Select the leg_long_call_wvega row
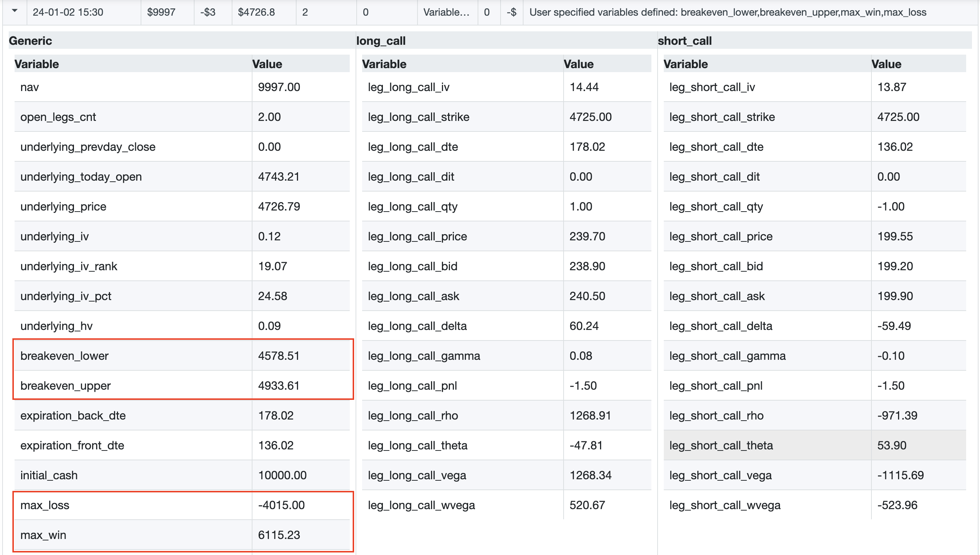The height and width of the screenshot is (555, 980). tap(422, 505)
